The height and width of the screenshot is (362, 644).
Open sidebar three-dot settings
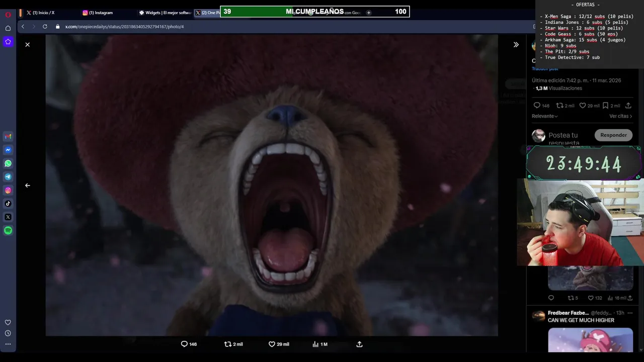(x=8, y=344)
